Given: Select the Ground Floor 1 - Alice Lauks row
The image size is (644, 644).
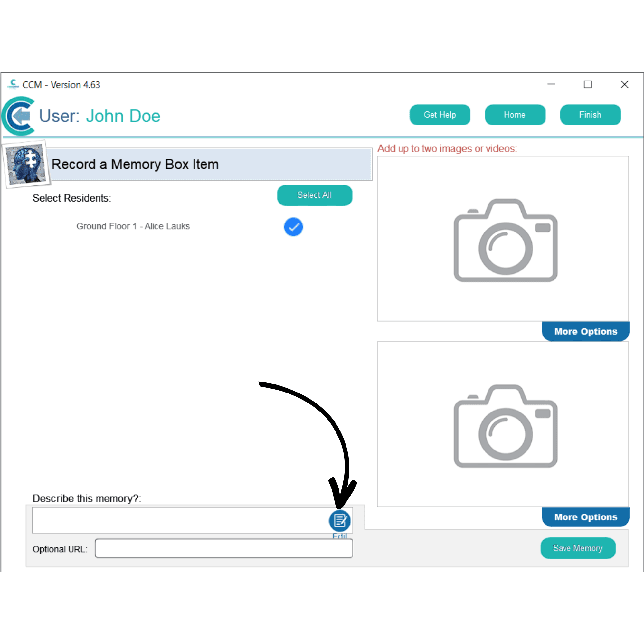Looking at the screenshot, I should (x=133, y=226).
